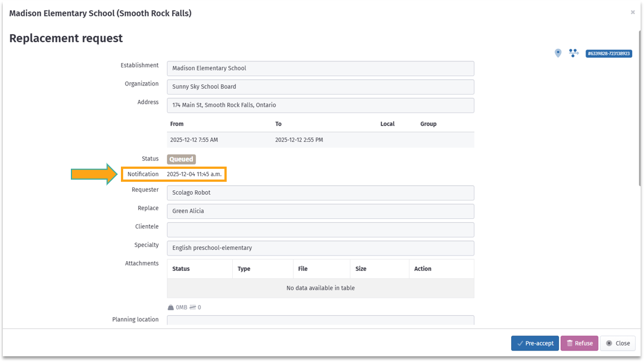Click the modal's vertical scrollbar
Viewport: 644px width, 363px height.
click(x=640, y=109)
